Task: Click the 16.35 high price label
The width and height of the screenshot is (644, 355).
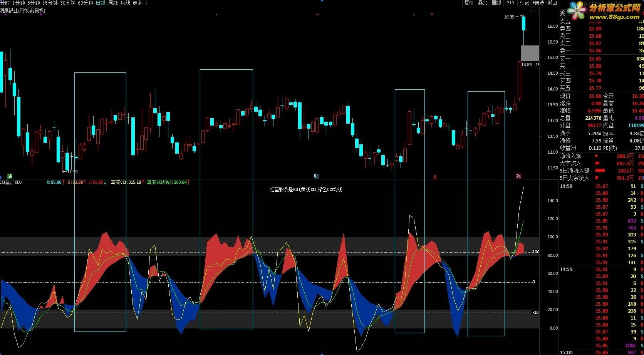Action: pos(509,17)
